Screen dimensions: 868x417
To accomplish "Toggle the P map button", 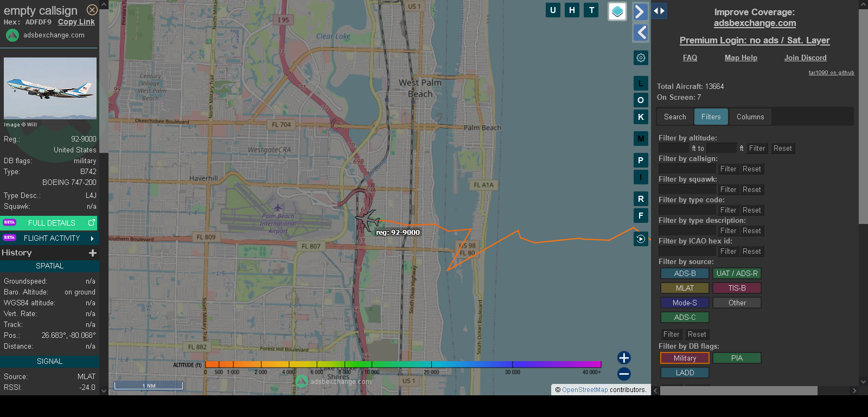I will 641,161.
